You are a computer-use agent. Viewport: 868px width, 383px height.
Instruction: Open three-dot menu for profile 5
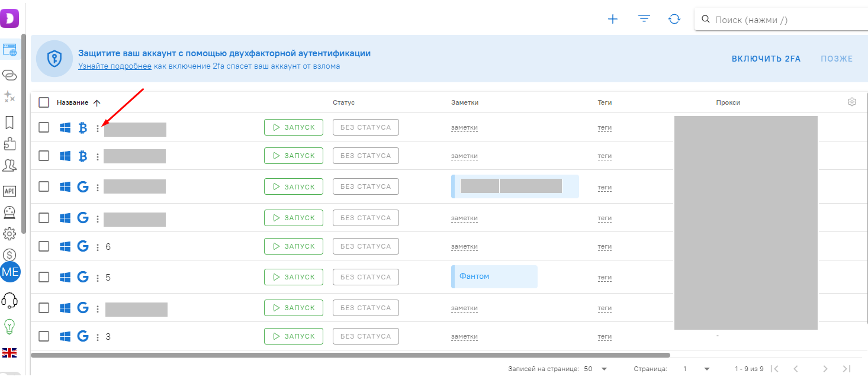(98, 278)
